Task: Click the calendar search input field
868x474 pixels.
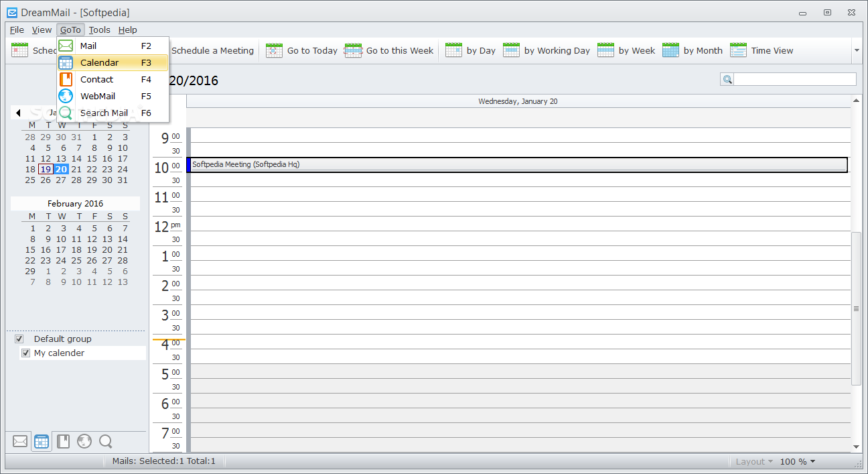Action: 795,80
